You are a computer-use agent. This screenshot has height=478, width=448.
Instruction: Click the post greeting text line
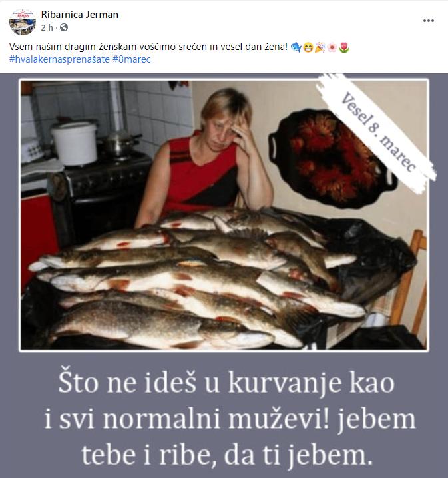click(148, 47)
